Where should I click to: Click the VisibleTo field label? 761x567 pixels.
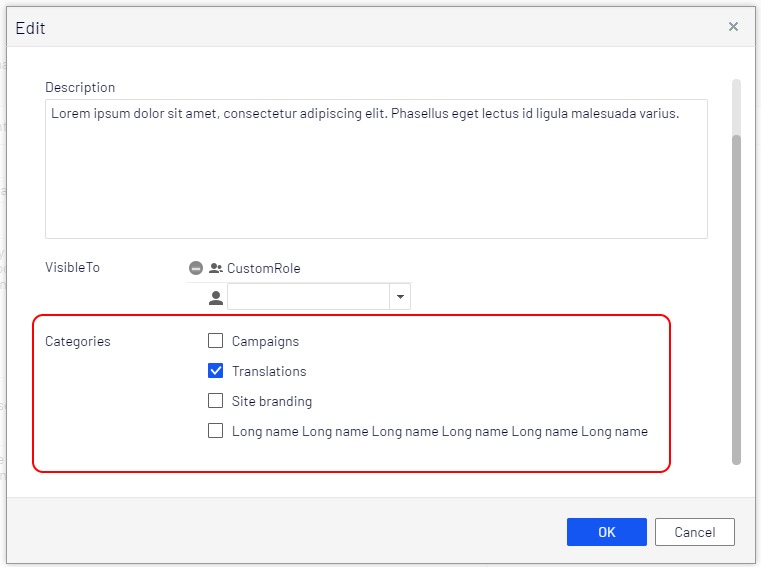point(72,267)
